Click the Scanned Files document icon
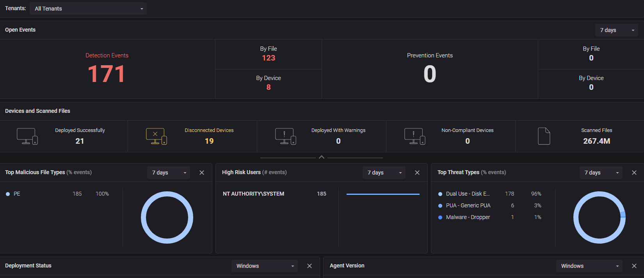 [x=544, y=136]
